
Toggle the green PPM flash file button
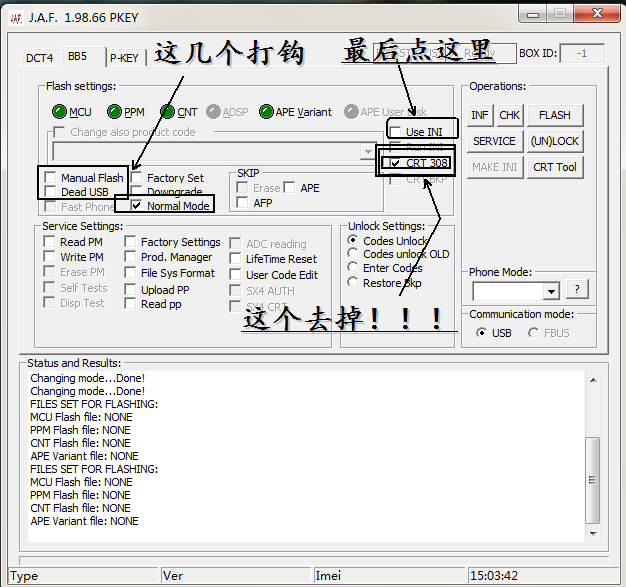(x=114, y=112)
